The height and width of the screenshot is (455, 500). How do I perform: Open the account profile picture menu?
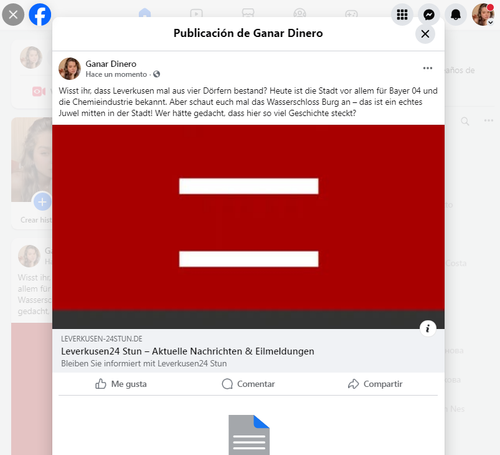tap(483, 15)
